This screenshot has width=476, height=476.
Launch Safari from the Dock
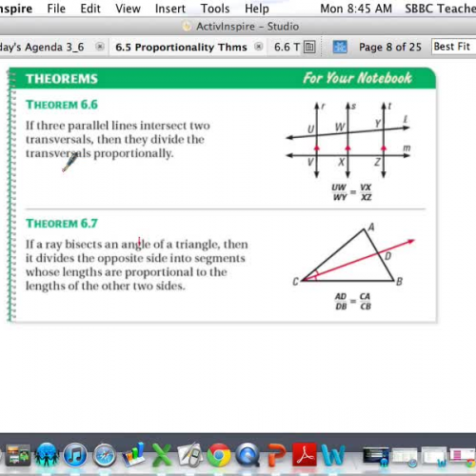tap(105, 455)
